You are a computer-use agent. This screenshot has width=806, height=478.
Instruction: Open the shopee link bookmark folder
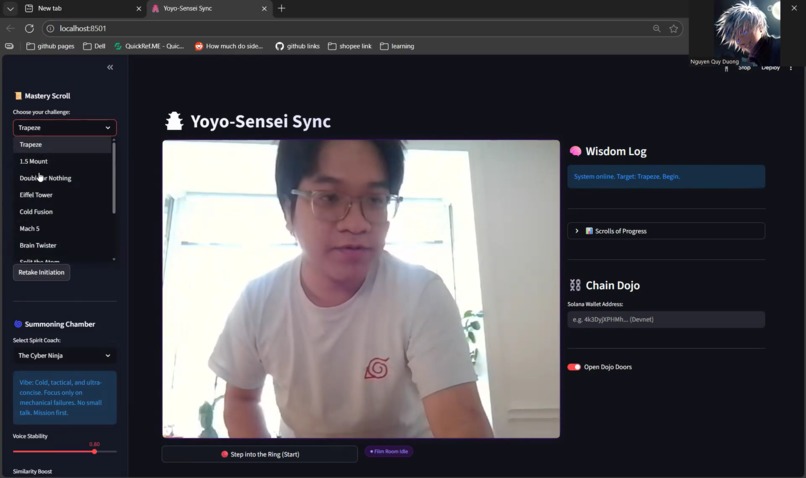click(x=350, y=46)
